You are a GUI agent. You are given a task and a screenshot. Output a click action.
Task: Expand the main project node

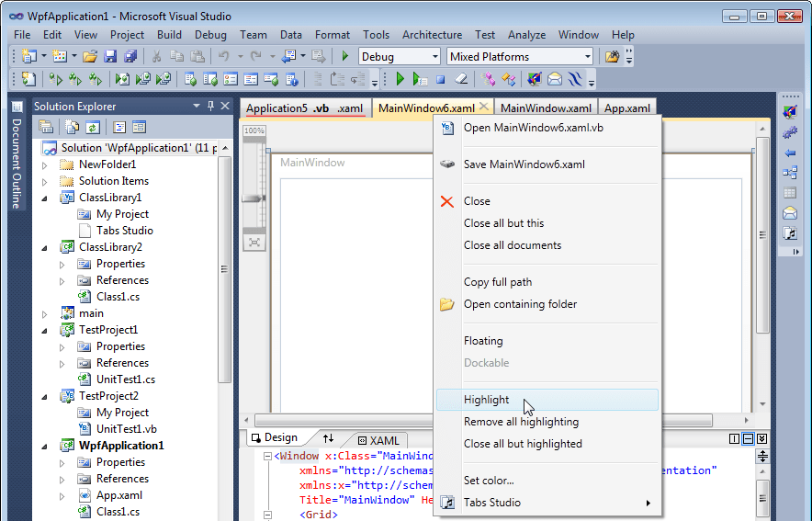tap(44, 314)
